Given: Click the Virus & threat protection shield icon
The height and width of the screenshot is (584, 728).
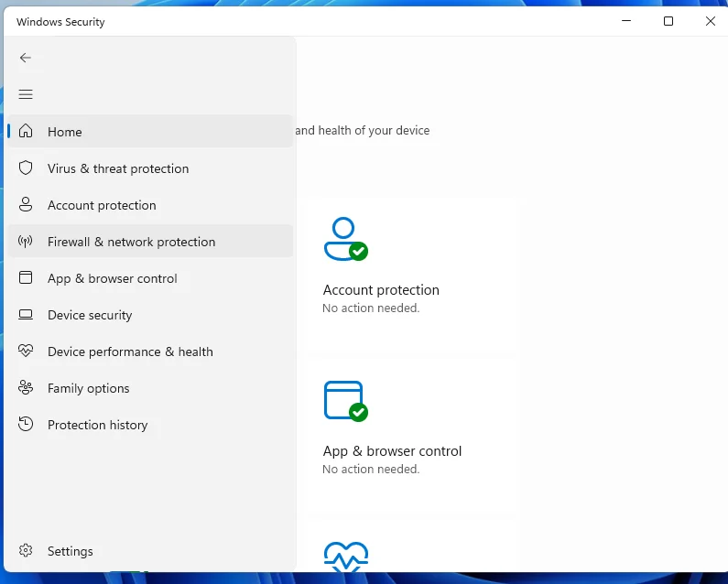Looking at the screenshot, I should point(26,168).
